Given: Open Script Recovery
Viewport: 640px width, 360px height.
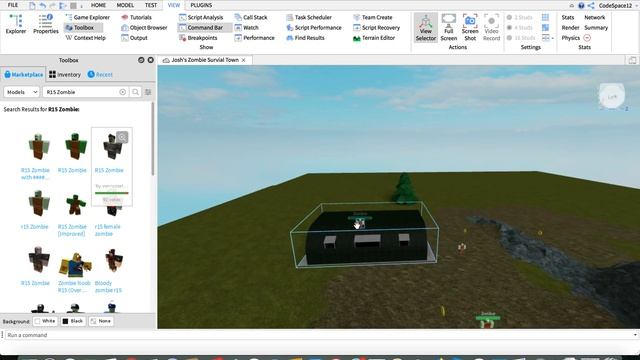Looking at the screenshot, I should [377, 27].
